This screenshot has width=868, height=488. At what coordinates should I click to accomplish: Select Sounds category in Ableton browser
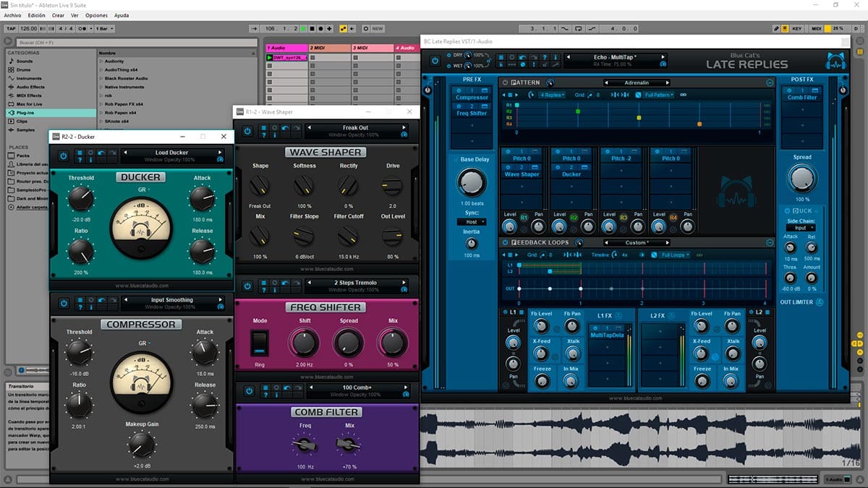click(x=25, y=61)
